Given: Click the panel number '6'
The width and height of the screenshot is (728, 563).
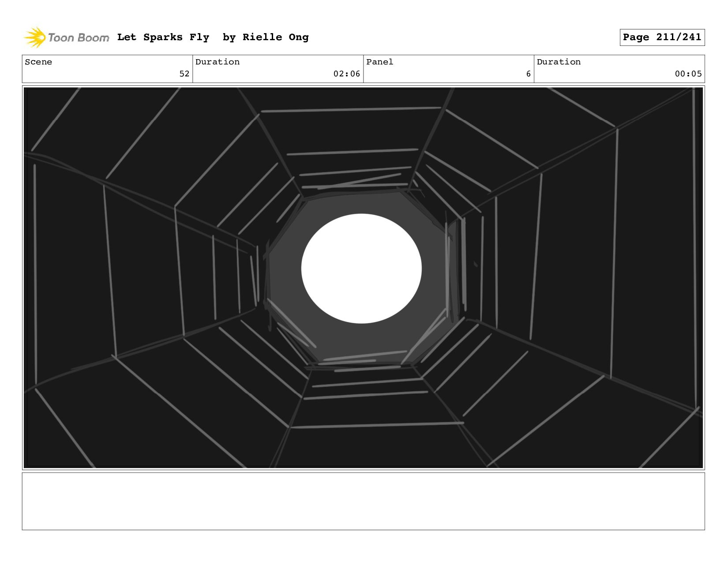Looking at the screenshot, I should [x=528, y=74].
